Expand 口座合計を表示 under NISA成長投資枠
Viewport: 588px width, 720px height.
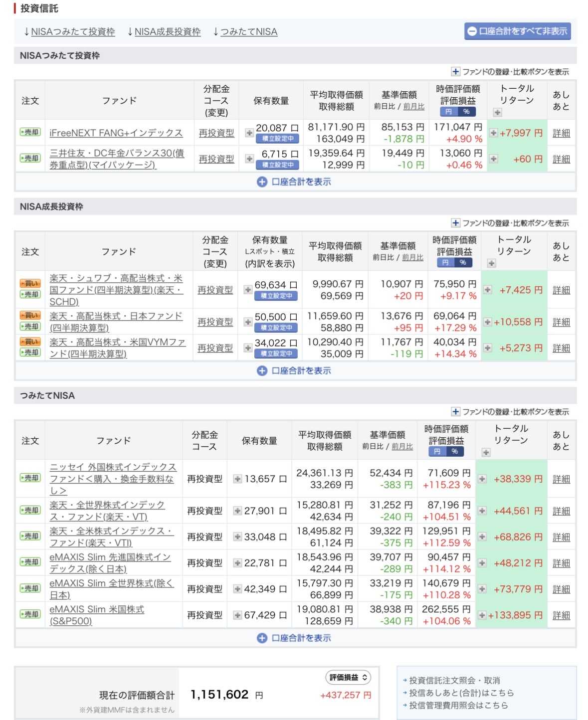(x=294, y=371)
